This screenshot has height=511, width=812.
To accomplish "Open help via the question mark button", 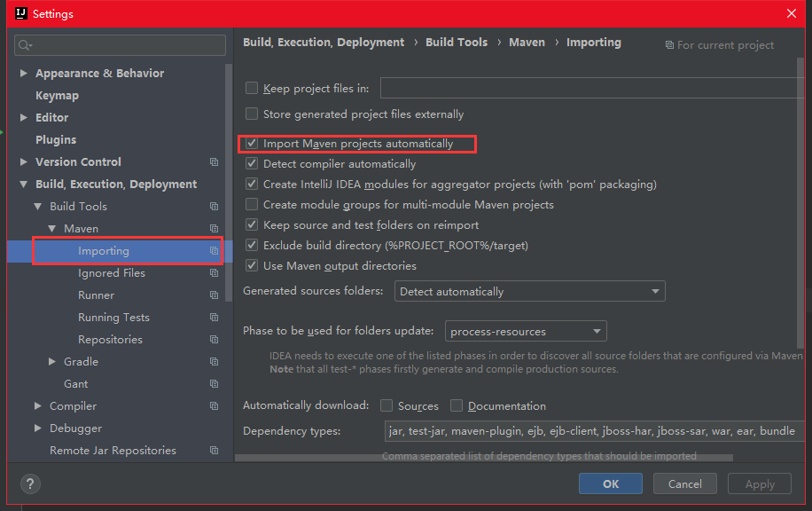I will click(x=30, y=484).
